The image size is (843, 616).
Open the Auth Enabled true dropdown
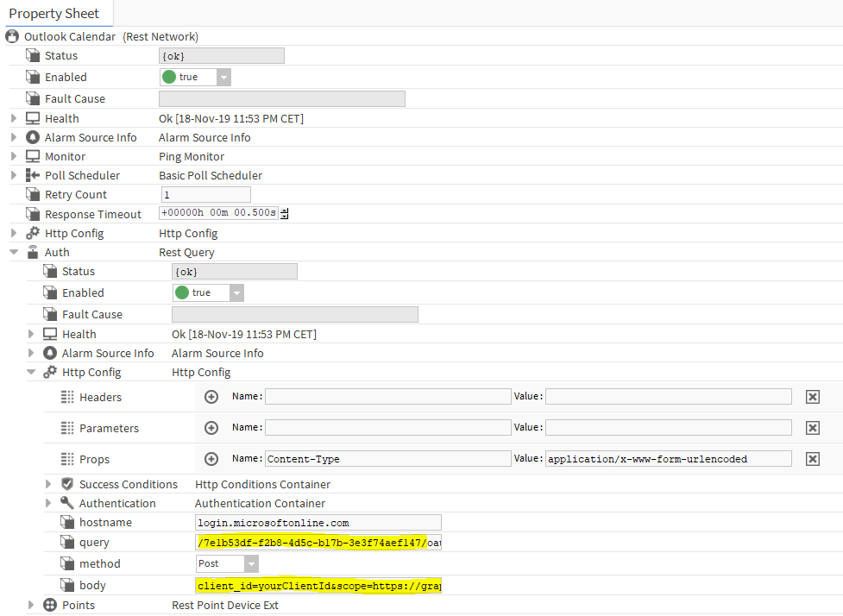(x=236, y=292)
